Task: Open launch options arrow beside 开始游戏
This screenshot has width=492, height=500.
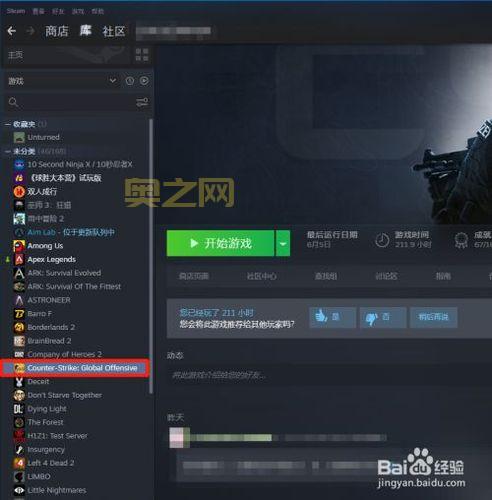Action: click(283, 243)
